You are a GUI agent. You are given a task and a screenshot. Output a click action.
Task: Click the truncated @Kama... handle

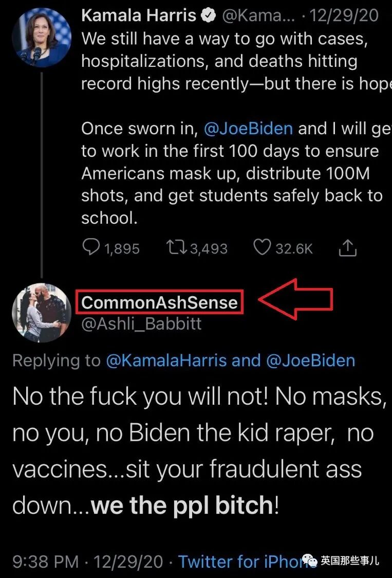coord(251,16)
